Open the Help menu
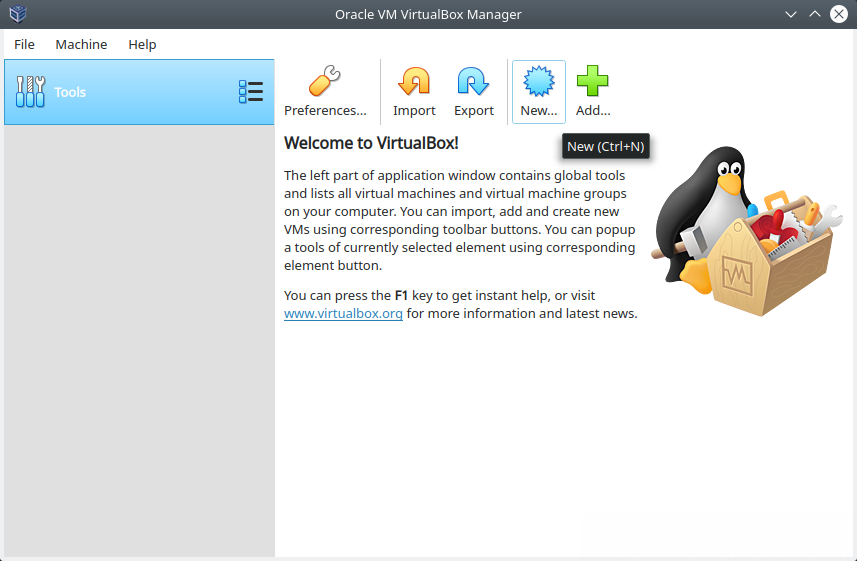 pyautogui.click(x=142, y=44)
